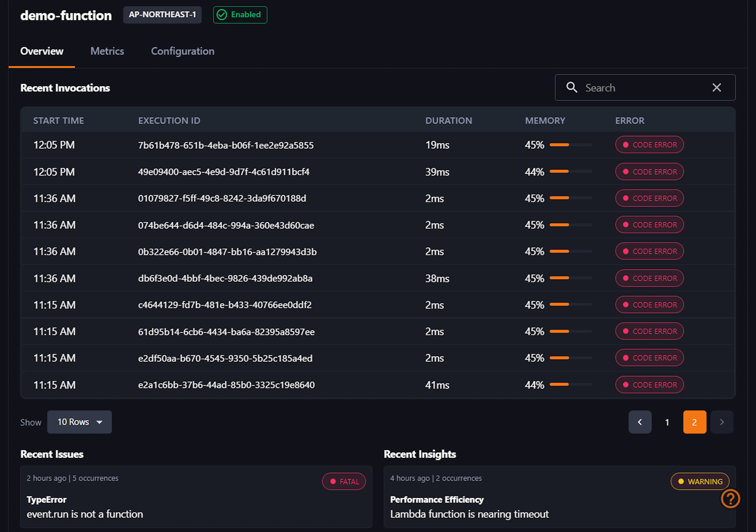Screen dimensions: 756x532
Task: Clear search with the X icon
Action: (x=716, y=88)
